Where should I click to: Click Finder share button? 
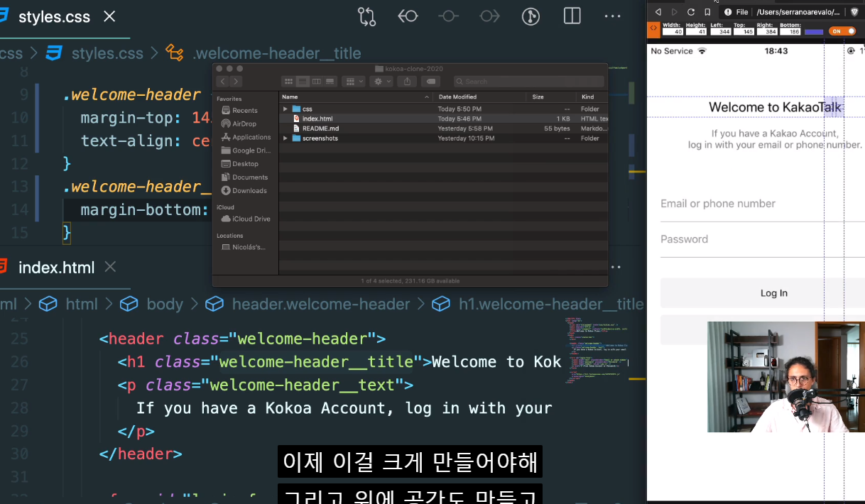click(x=407, y=81)
